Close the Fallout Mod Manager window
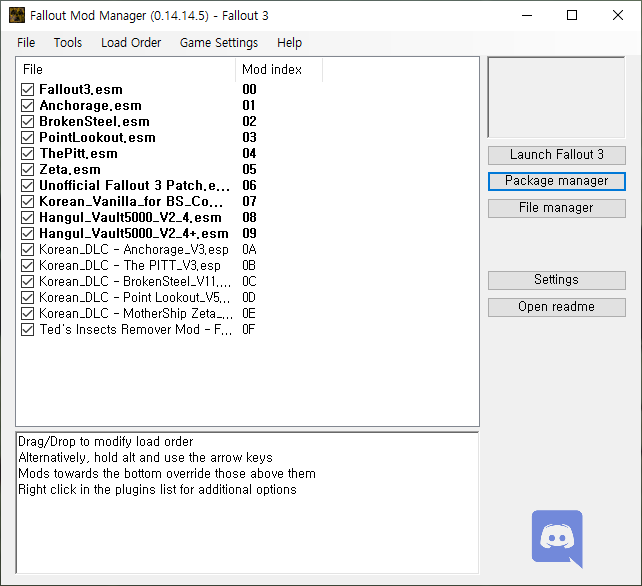 pos(618,16)
